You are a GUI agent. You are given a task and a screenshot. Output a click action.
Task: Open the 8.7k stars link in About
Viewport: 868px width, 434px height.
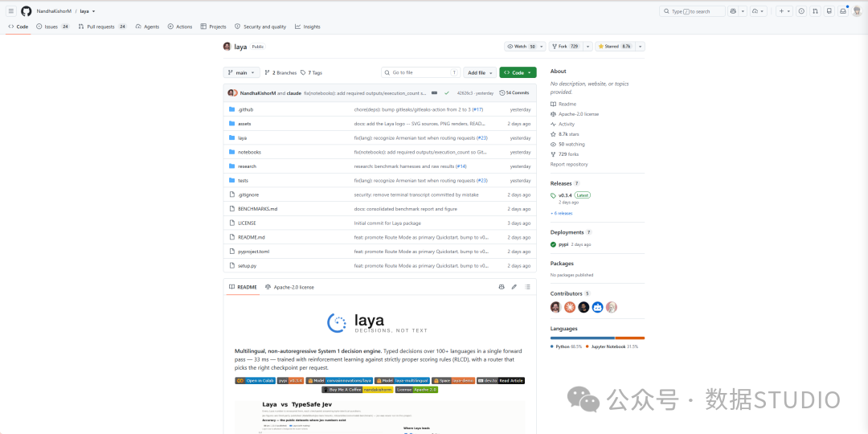pyautogui.click(x=563, y=134)
